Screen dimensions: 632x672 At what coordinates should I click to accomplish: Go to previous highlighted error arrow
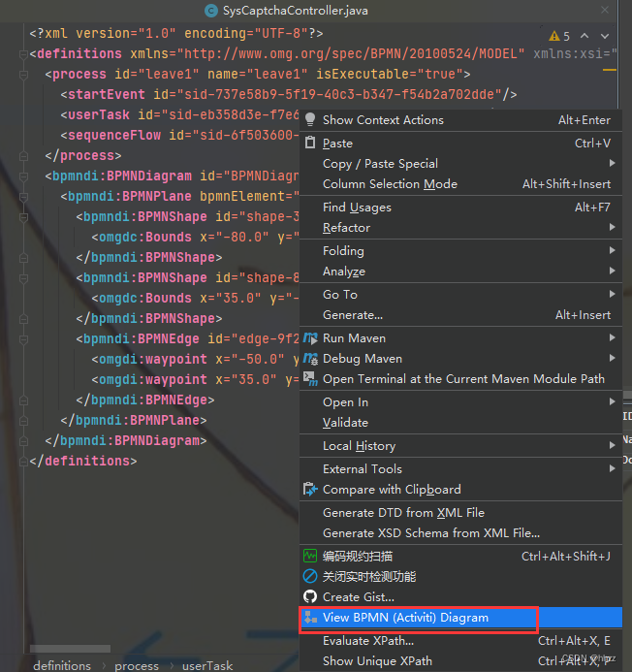pos(585,36)
